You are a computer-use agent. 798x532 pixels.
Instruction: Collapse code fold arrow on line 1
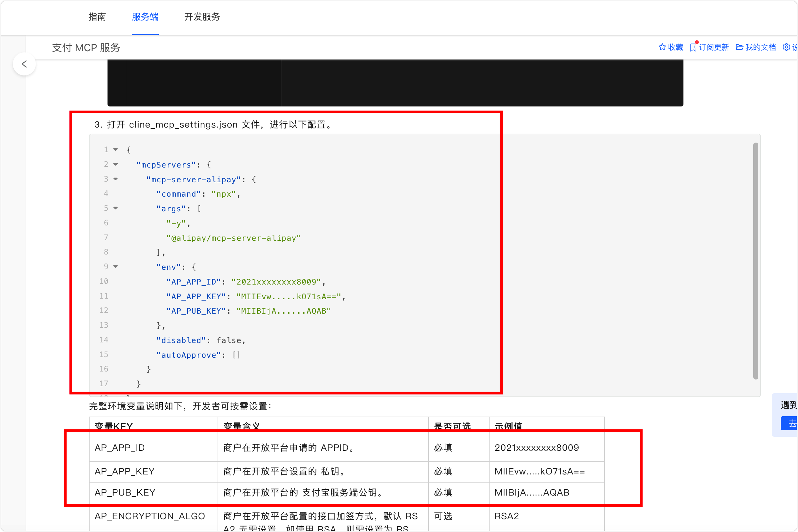coord(116,150)
